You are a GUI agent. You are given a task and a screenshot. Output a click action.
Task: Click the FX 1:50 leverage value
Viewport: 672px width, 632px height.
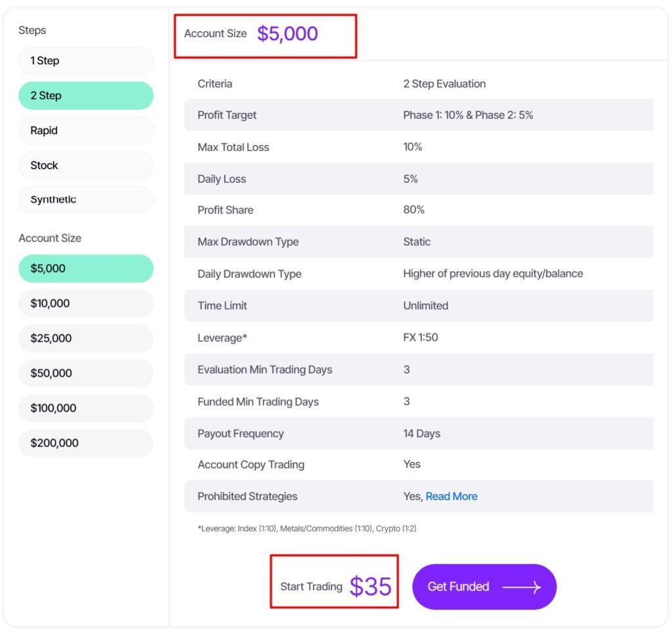pos(421,337)
